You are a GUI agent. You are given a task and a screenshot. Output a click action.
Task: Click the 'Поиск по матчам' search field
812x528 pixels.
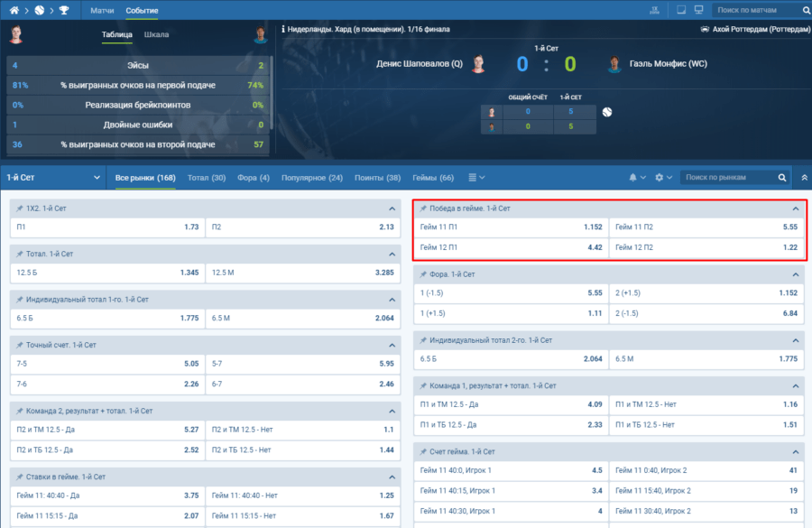(753, 10)
